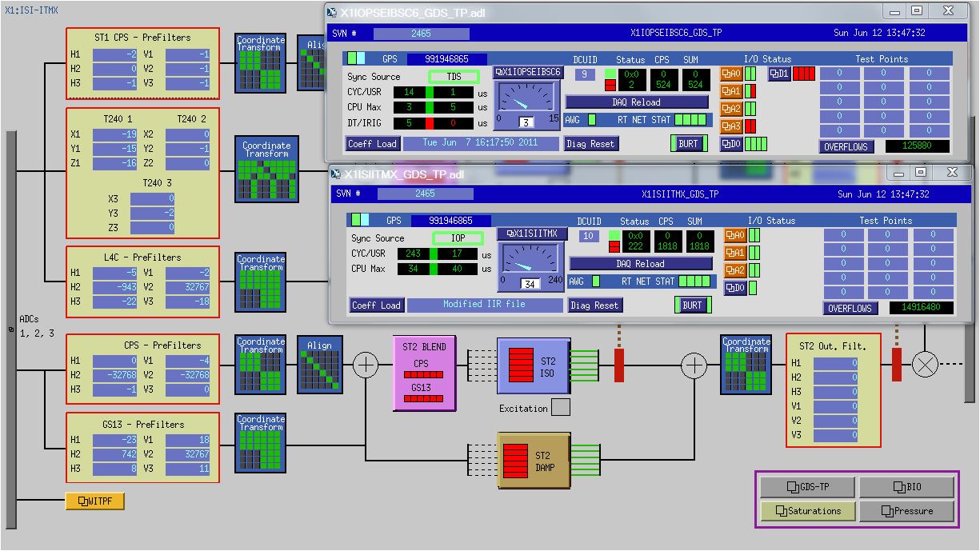The width and height of the screenshot is (980, 551).
Task: Open A2 ADC status in IOPSEIBSC6 window
Action: coord(731,109)
